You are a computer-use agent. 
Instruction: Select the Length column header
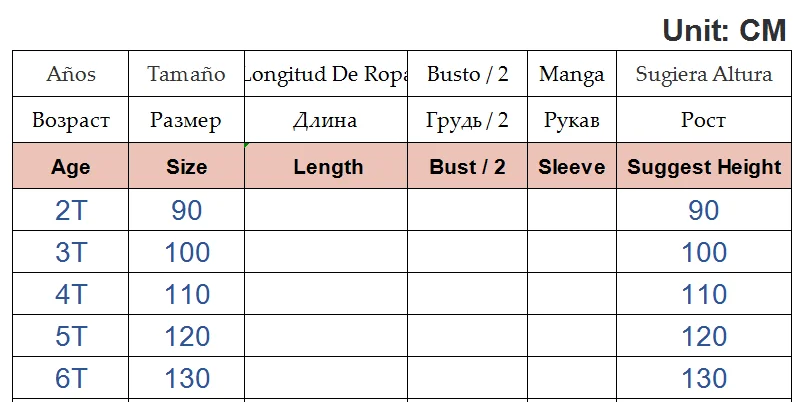[x=328, y=167]
